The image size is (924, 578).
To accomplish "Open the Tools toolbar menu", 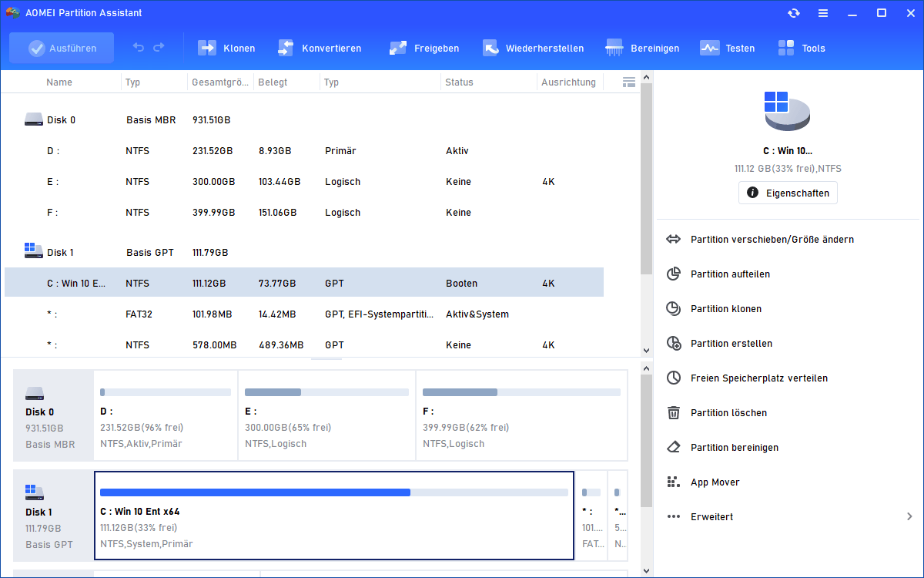I will coord(801,48).
